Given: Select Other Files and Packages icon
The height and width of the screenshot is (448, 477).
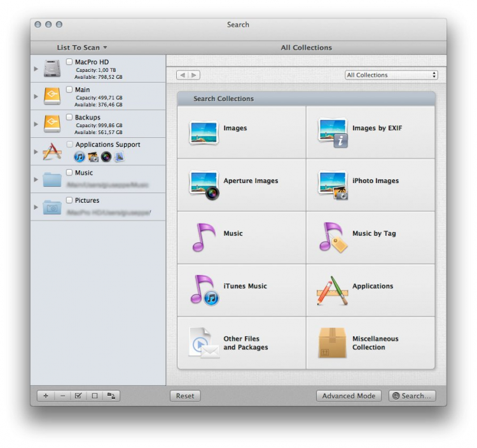Looking at the screenshot, I should [204, 343].
